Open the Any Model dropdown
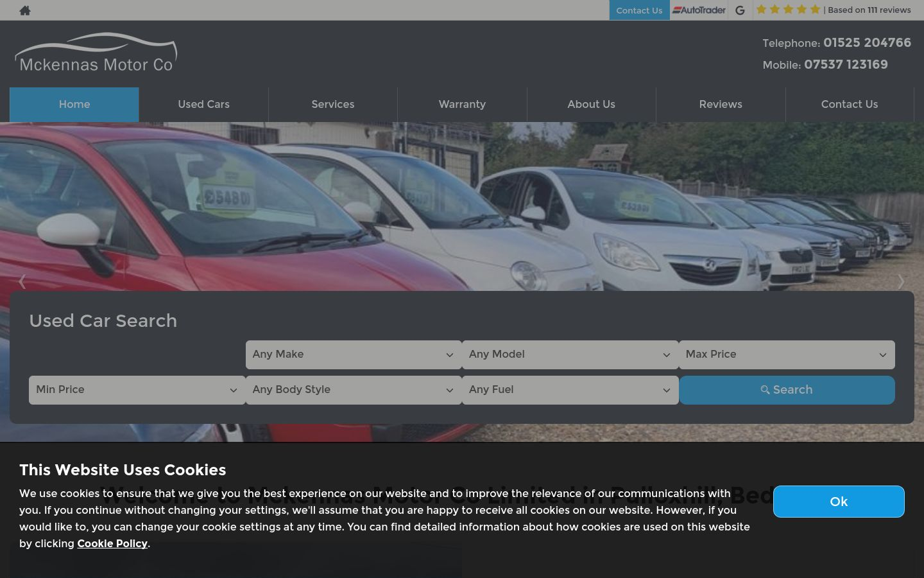Image resolution: width=924 pixels, height=578 pixels. point(570,355)
